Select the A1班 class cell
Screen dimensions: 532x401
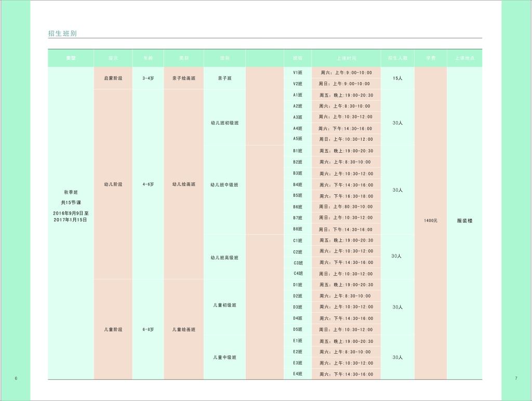pyautogui.click(x=298, y=95)
